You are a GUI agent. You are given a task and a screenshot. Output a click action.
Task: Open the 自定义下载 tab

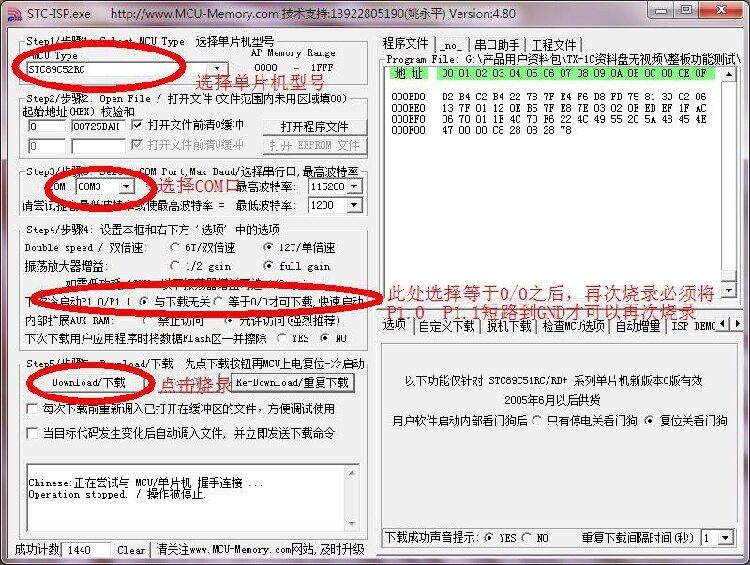click(x=448, y=326)
